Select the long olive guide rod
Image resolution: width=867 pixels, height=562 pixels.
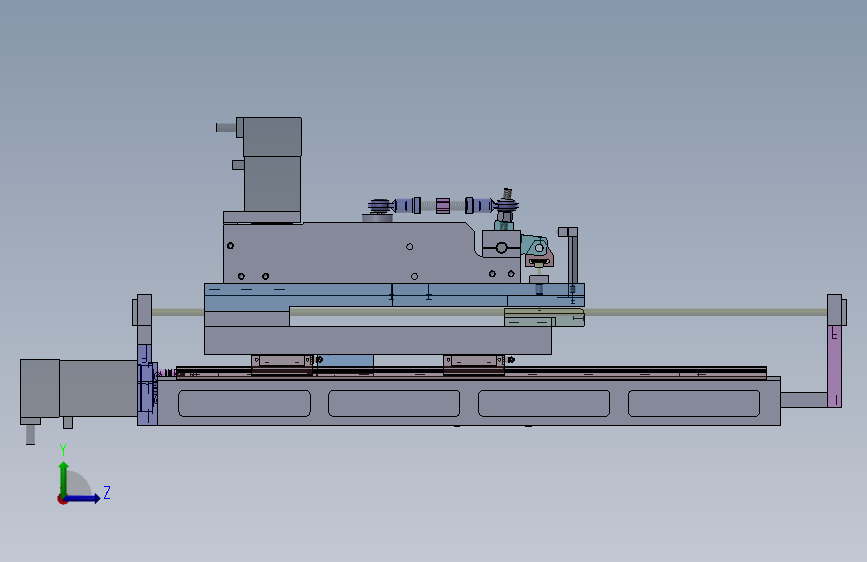489,312
